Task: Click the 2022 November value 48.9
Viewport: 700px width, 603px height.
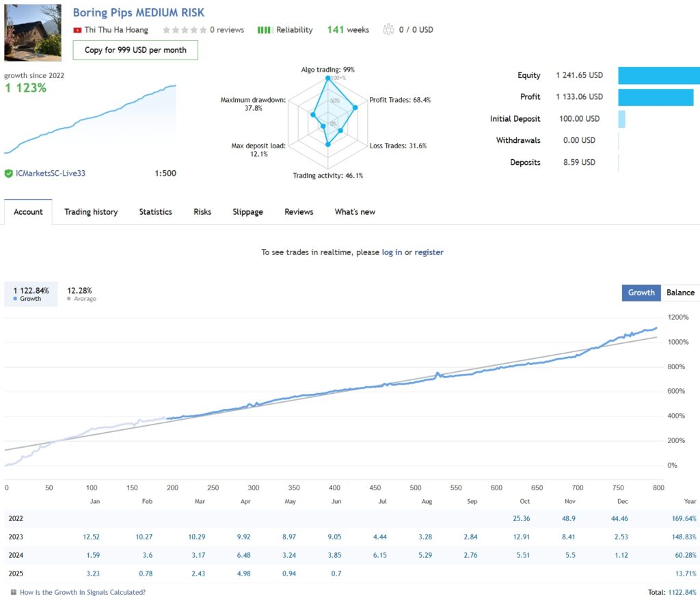Action: [x=568, y=519]
